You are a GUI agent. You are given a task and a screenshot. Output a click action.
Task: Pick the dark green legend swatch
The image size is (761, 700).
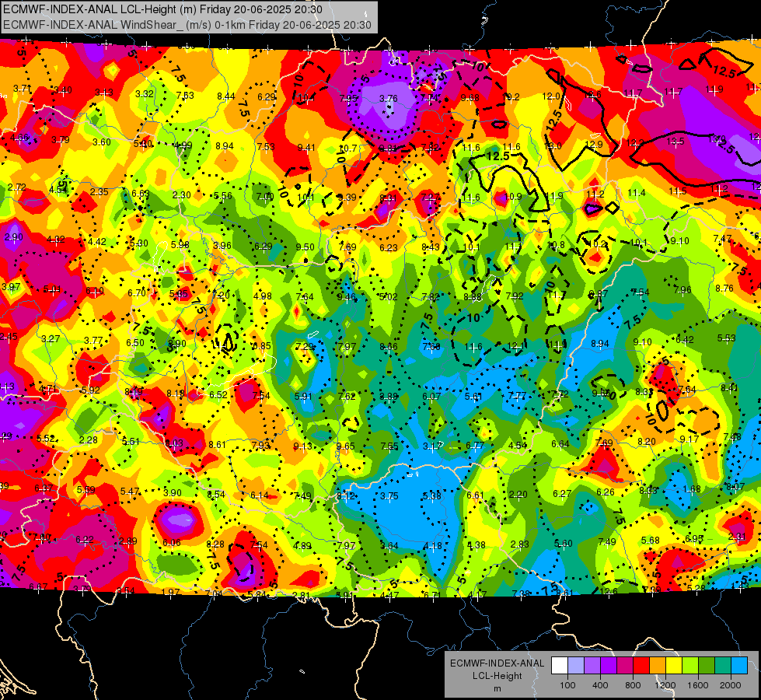pyautogui.click(x=706, y=666)
